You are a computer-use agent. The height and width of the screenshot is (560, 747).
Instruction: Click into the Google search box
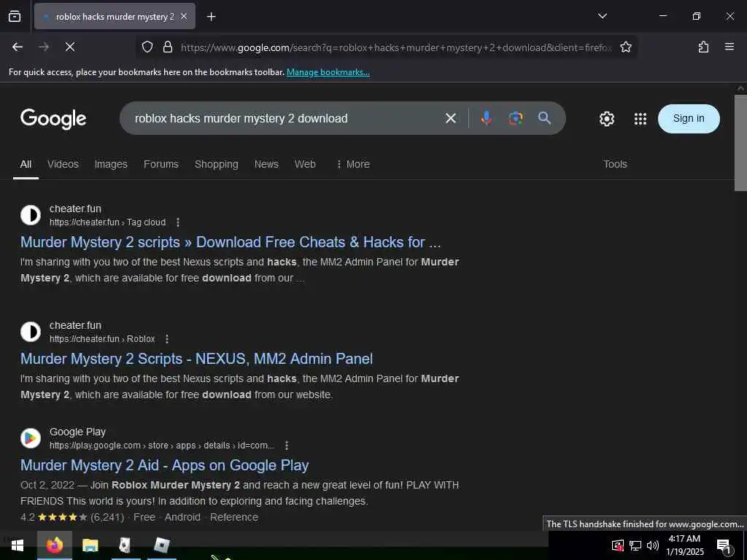[x=286, y=118]
